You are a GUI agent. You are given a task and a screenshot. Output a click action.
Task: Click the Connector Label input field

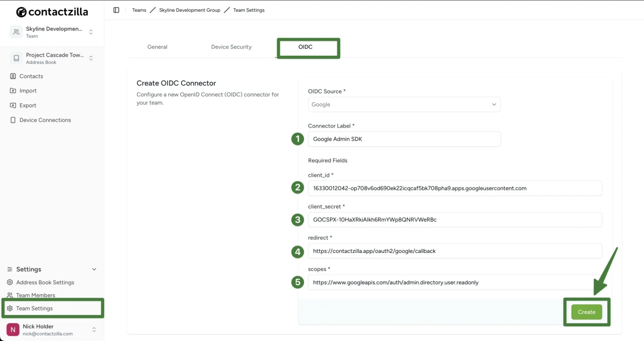404,139
